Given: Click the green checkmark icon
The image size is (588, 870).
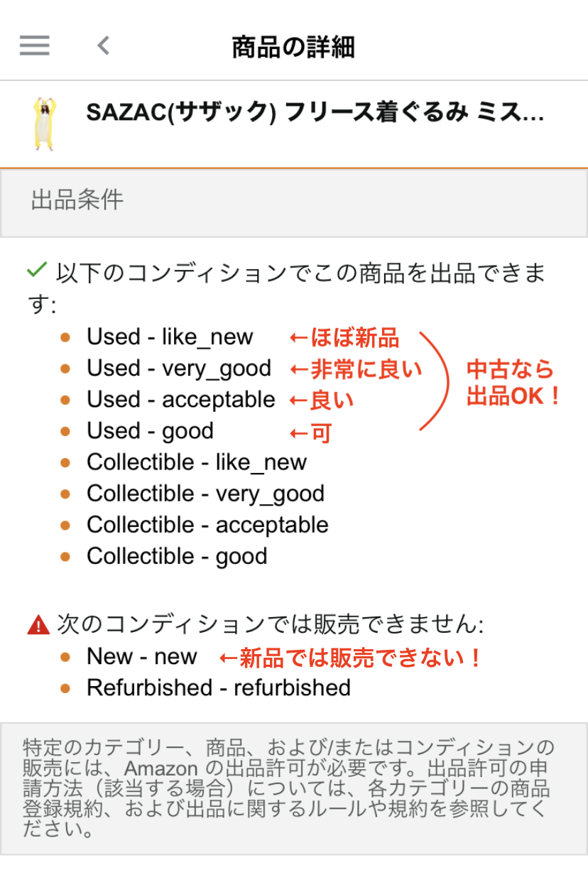Looking at the screenshot, I should click(x=36, y=271).
